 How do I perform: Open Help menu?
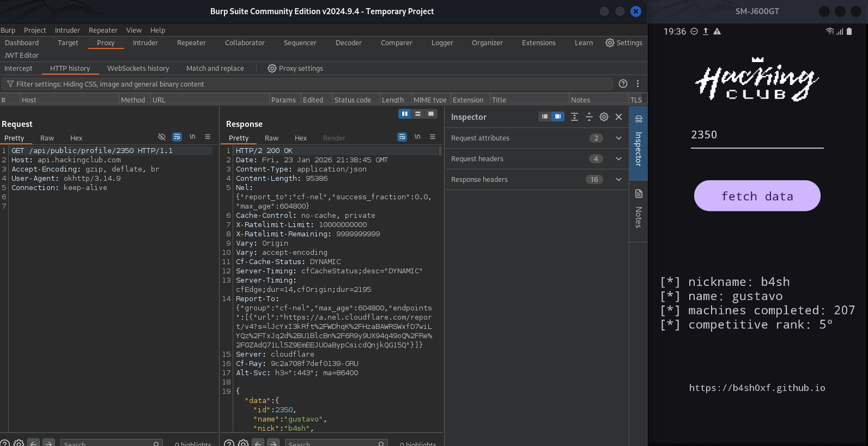coord(158,30)
